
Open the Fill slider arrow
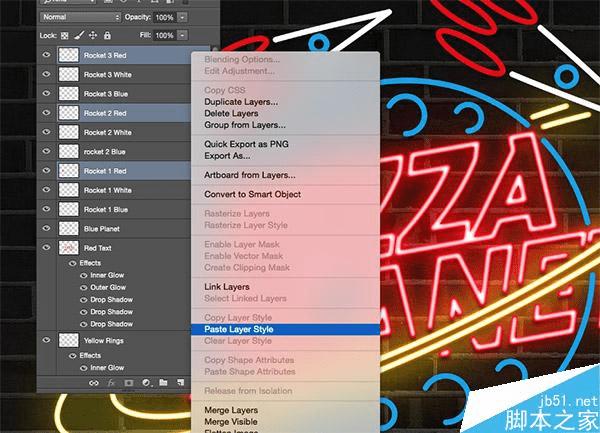183,35
